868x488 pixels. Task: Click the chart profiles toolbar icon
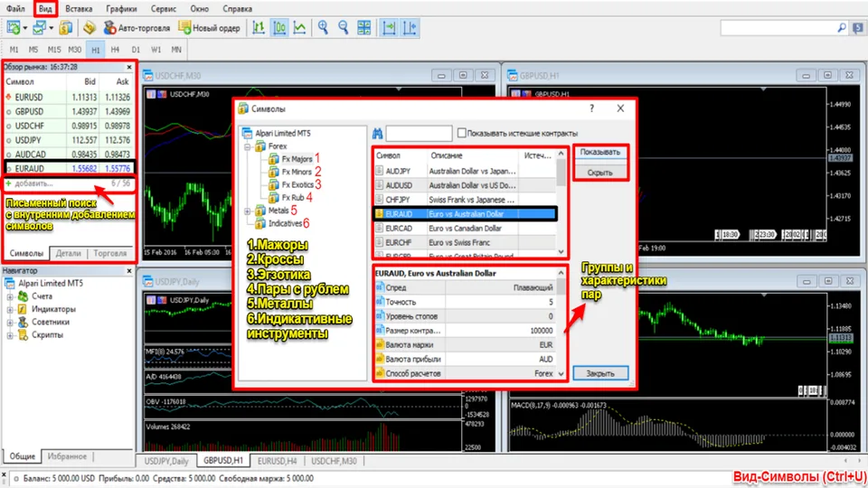point(39,28)
